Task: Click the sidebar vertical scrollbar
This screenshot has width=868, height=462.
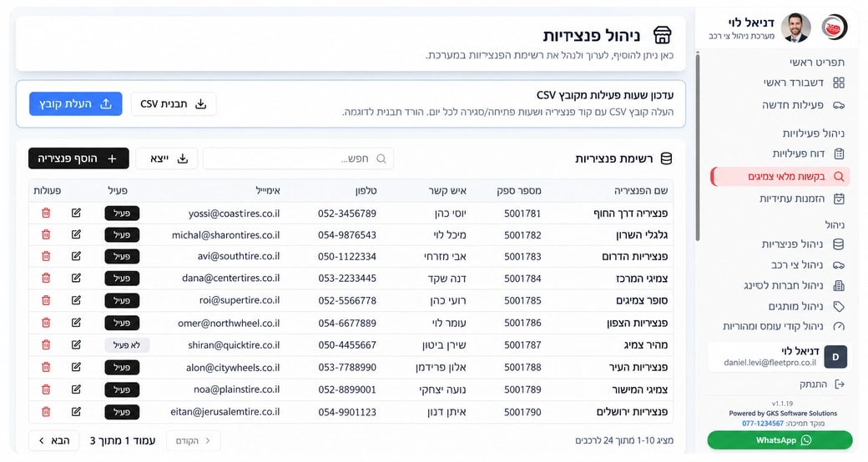Action: [698, 147]
